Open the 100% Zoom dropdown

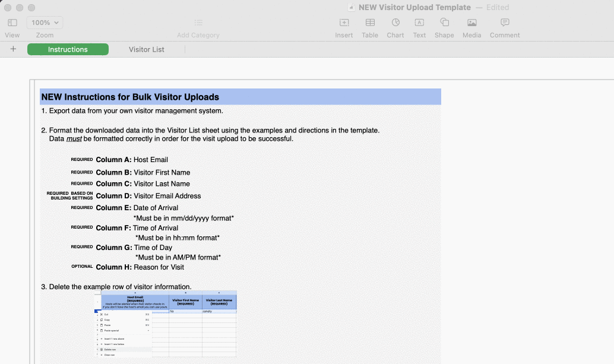(45, 23)
